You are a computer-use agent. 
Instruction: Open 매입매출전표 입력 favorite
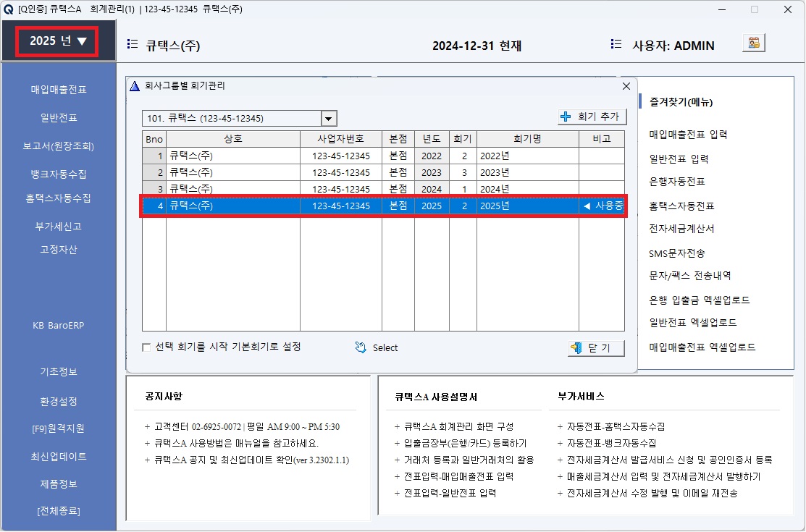(x=688, y=135)
